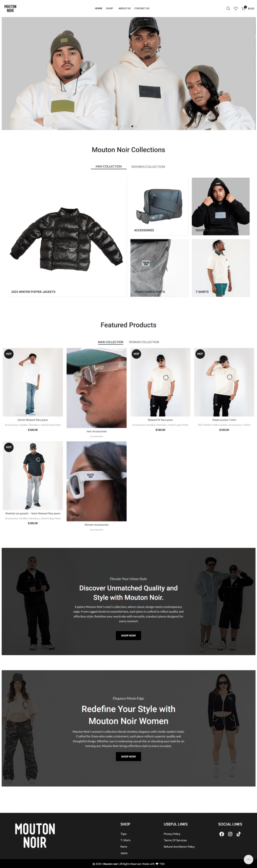Expand the Shop menu dropdown

[110, 8]
